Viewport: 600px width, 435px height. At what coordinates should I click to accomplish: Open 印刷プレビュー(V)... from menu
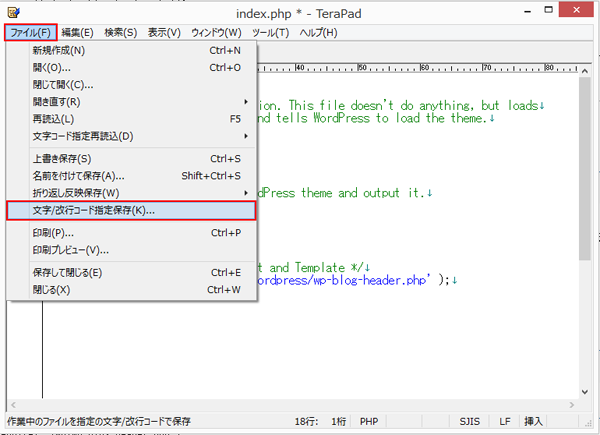pyautogui.click(x=131, y=250)
